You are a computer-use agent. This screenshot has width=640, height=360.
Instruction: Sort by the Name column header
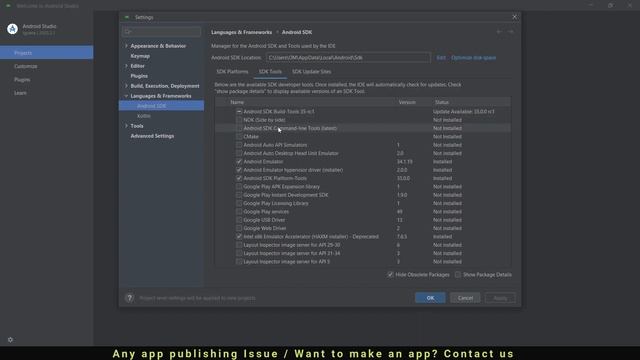pos(237,102)
